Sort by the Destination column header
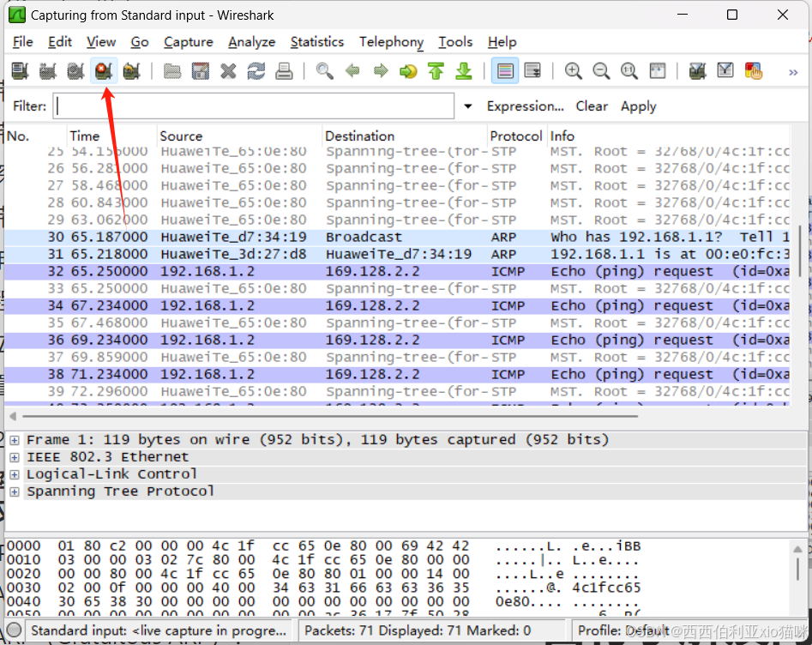 (x=405, y=136)
